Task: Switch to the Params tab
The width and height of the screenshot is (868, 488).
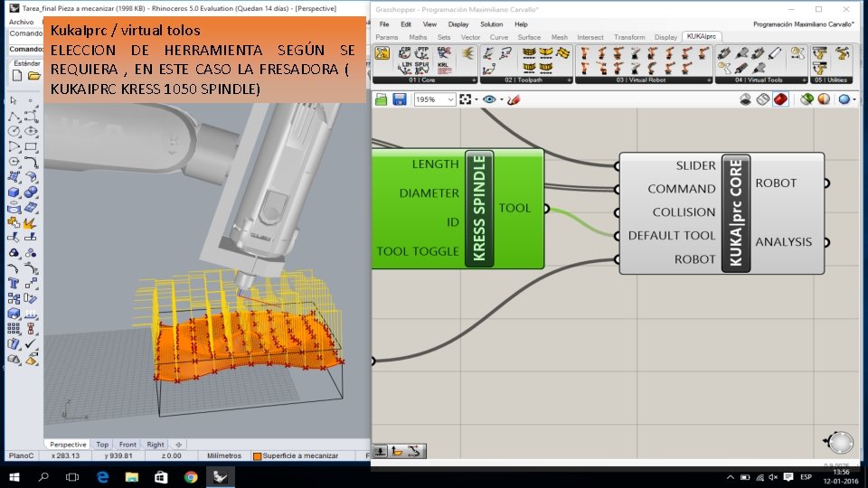Action: pyautogui.click(x=386, y=37)
